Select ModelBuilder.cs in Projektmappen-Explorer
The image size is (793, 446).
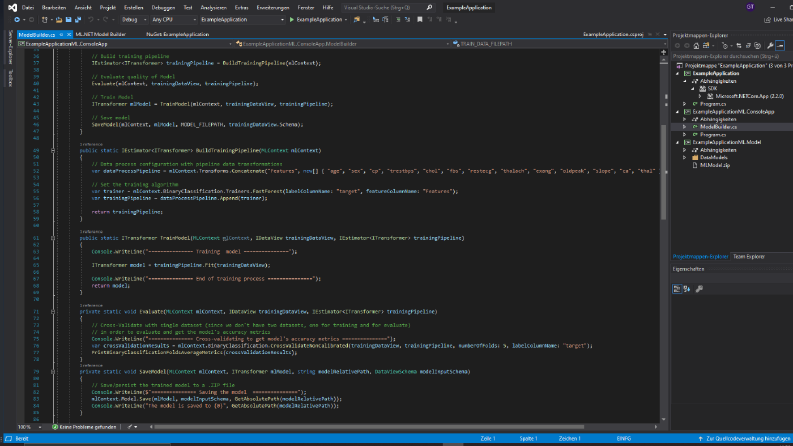[x=718, y=127]
